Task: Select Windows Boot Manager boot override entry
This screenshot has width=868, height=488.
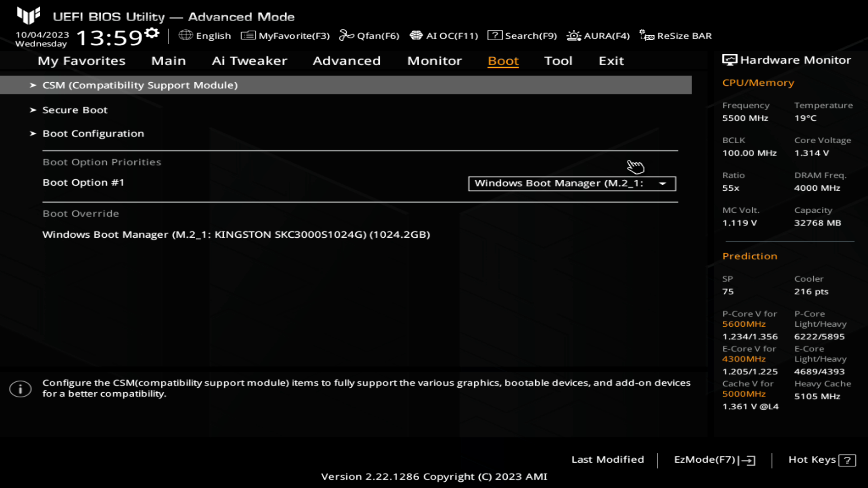Action: coord(236,235)
